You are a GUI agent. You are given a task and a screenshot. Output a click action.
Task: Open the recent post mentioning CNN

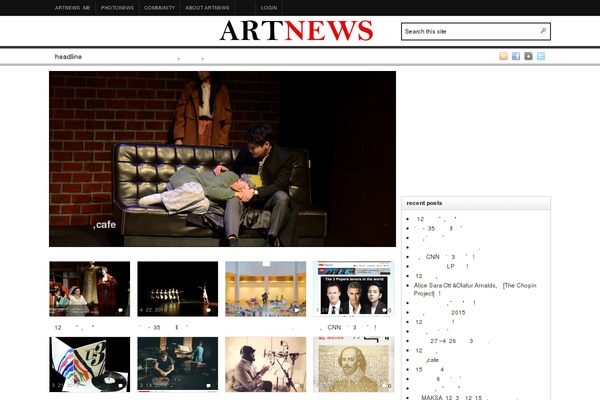(446, 257)
